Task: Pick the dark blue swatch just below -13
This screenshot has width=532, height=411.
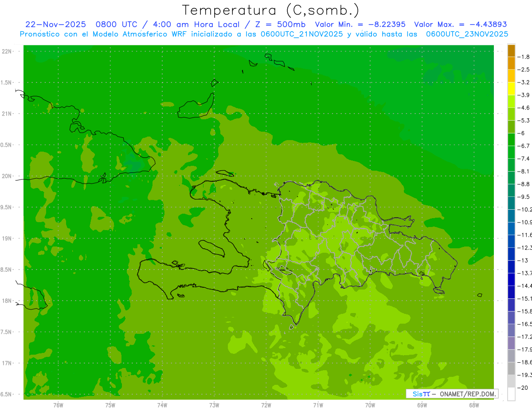Action: [511, 267]
